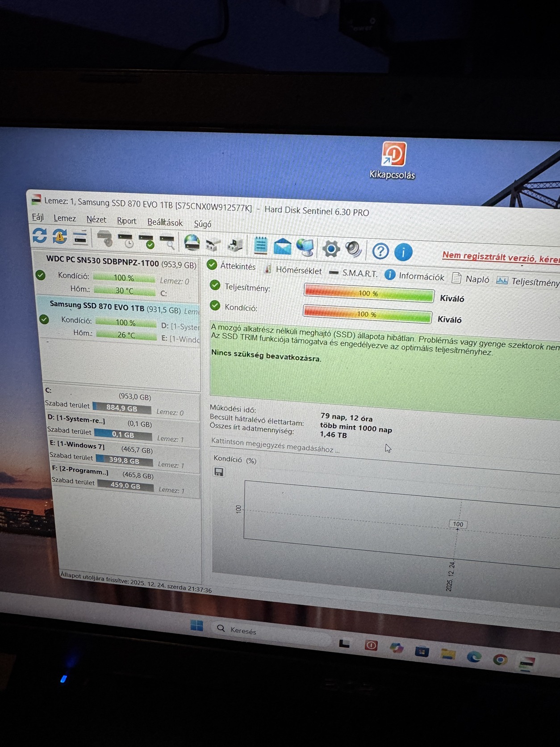Click the 'Állapot utoljára frissítve' status text
The image size is (560, 747).
coord(136,583)
